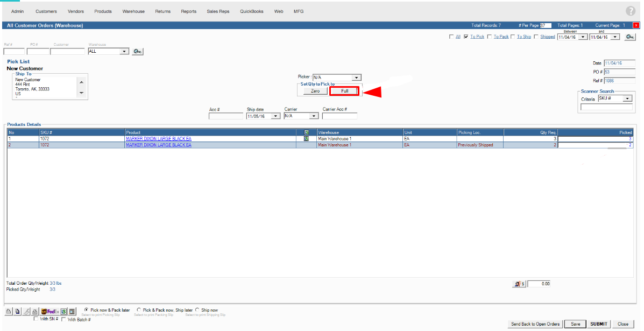This screenshot has width=644, height=331.
Task: Enable the With SN # checkbox
Action: click(x=36, y=319)
